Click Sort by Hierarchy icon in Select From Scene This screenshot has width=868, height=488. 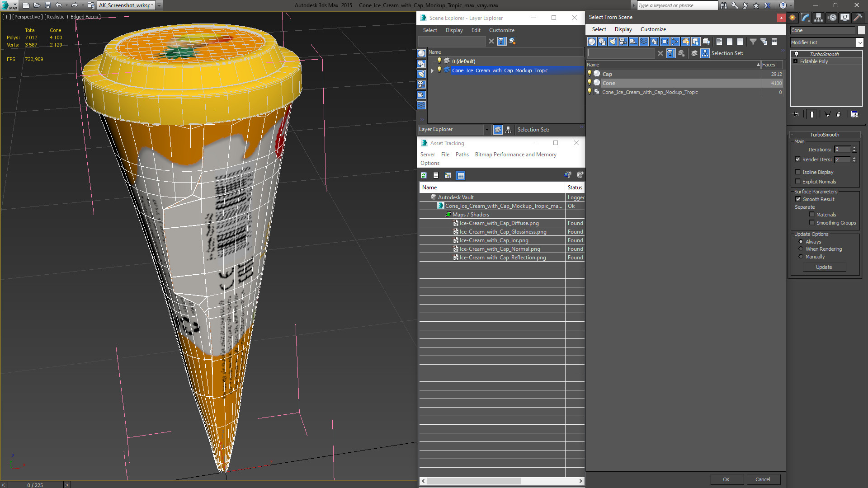(x=705, y=53)
